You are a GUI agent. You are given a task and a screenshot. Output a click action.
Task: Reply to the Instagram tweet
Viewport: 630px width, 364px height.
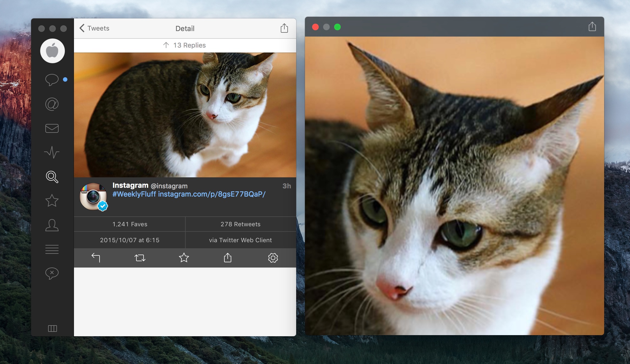point(96,258)
